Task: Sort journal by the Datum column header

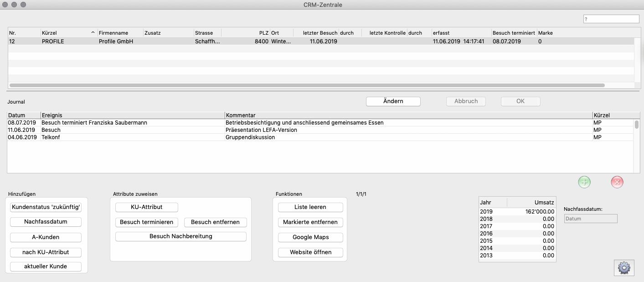Action: click(x=23, y=115)
